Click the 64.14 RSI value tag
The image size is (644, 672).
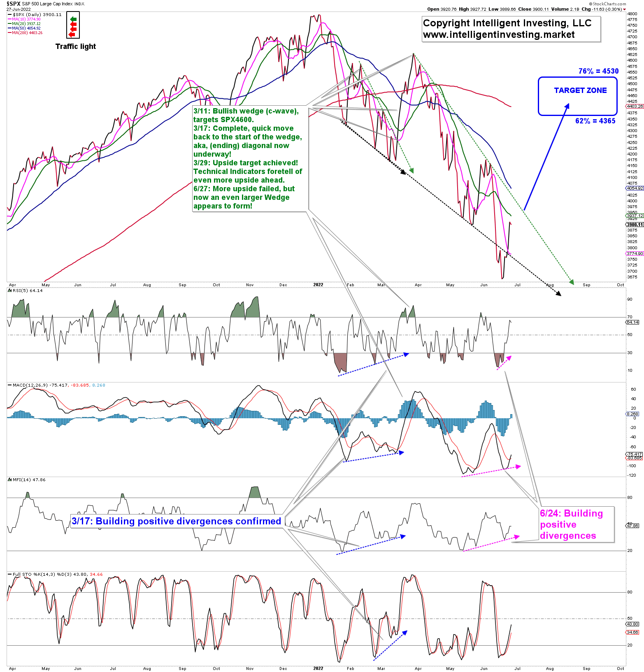[x=633, y=322]
